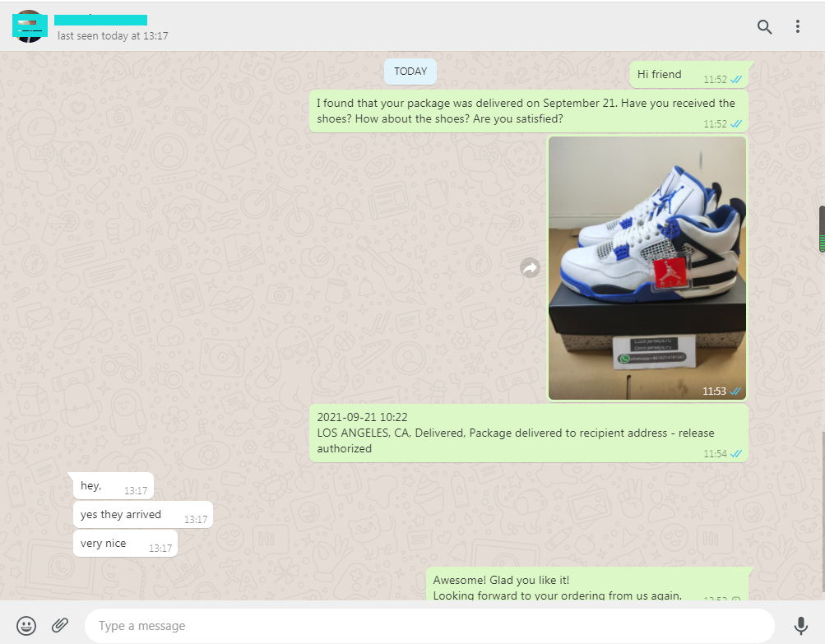
Task: Click the "last seen today at 13:17" status
Action: 113,36
